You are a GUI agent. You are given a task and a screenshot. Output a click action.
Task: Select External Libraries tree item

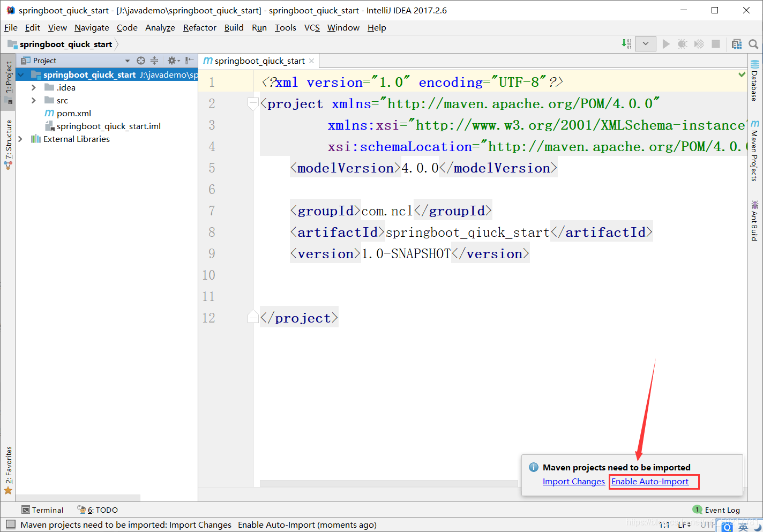[x=70, y=139]
